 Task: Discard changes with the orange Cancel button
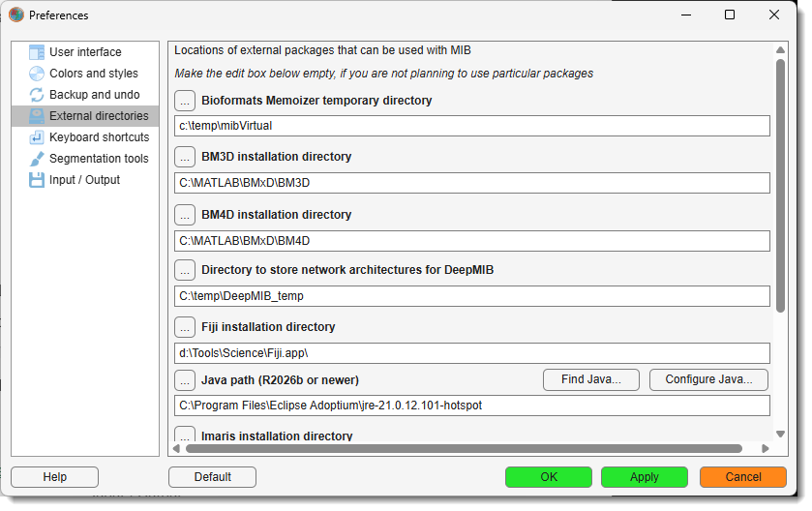click(743, 477)
